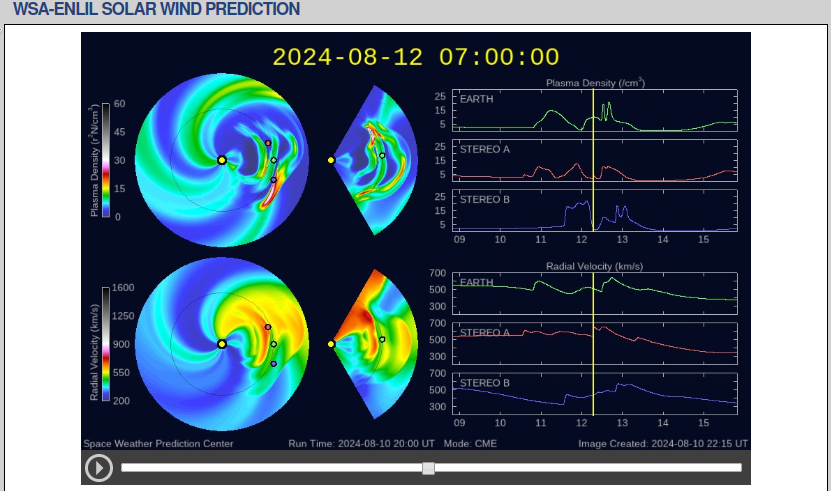Click the slider track right of the handle
This screenshot has height=491, width=831.
pos(590,468)
